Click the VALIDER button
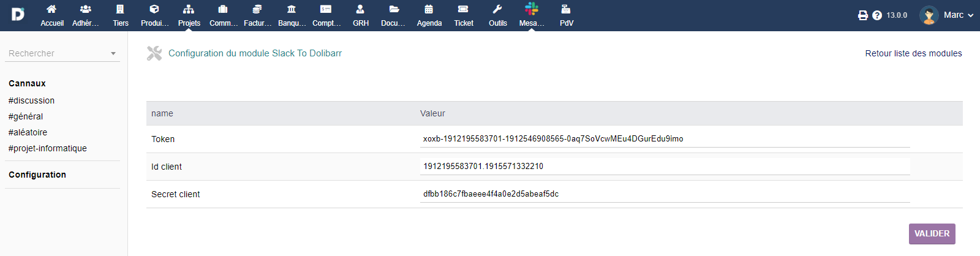 [932, 234]
